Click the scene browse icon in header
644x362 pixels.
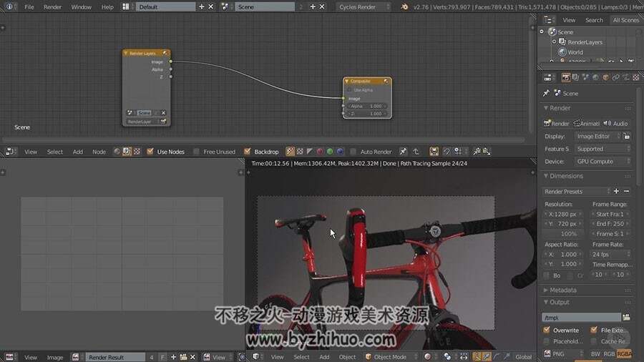(x=225, y=6)
